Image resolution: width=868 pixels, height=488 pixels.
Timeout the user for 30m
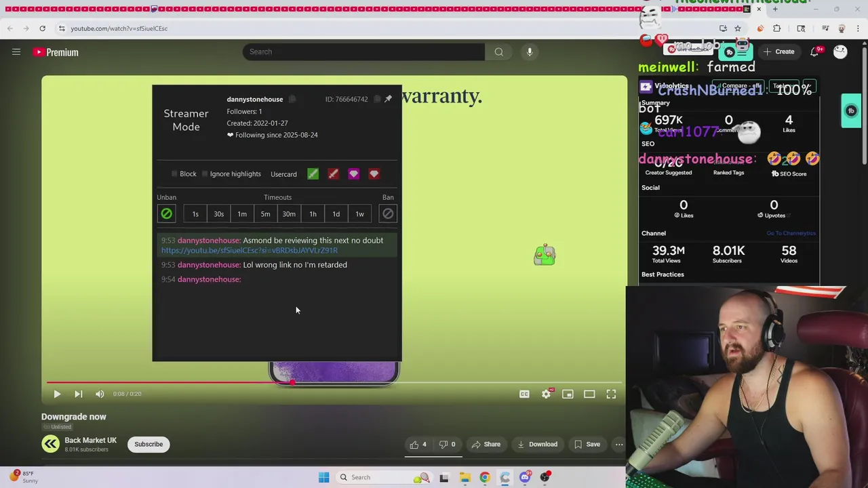click(x=289, y=214)
